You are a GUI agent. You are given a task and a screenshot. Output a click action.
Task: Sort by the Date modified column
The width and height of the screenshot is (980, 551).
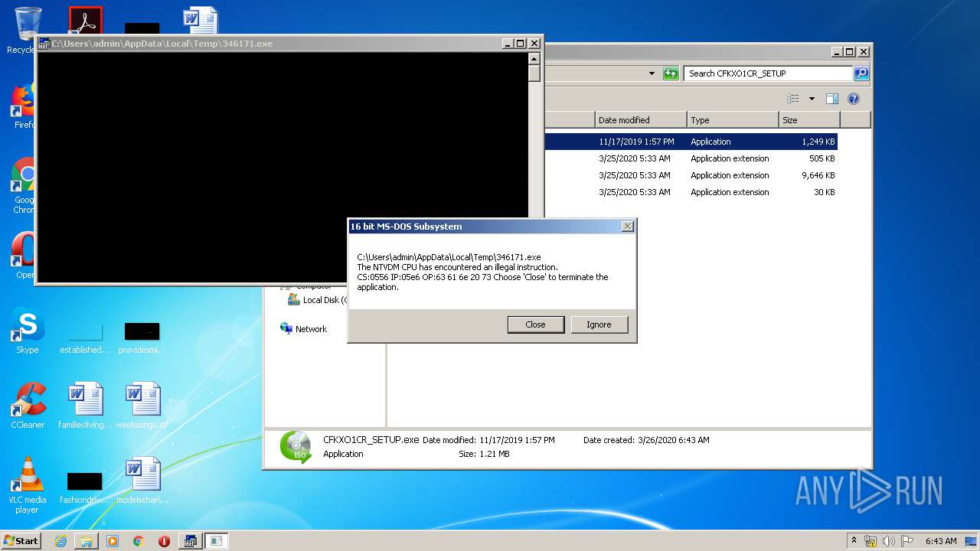pos(641,120)
